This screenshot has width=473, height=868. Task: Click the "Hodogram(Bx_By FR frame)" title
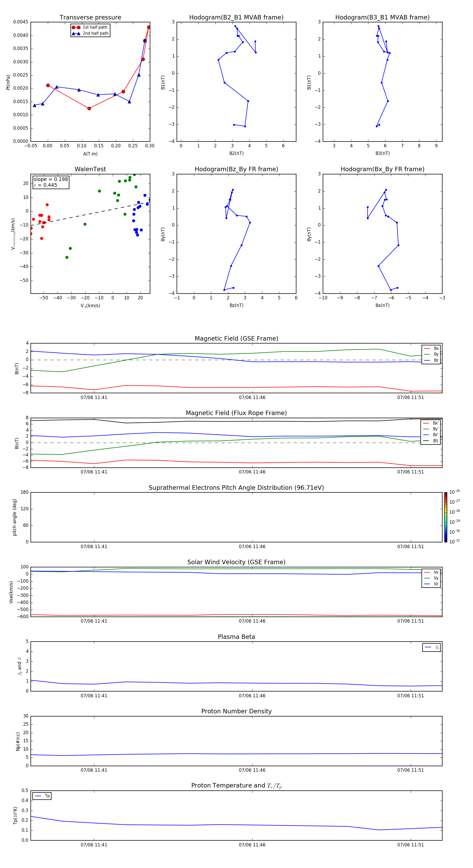tap(382, 169)
